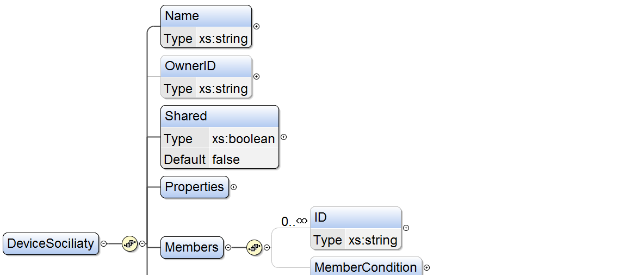Screen dimensions: 644x275
Task: Select the OwnerID element header
Action: 206,66
